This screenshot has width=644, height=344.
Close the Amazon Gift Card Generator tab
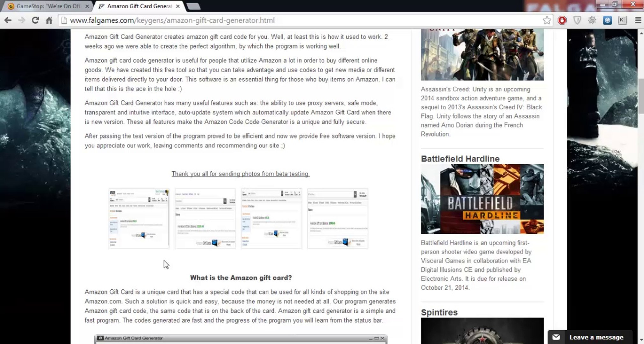point(178,6)
